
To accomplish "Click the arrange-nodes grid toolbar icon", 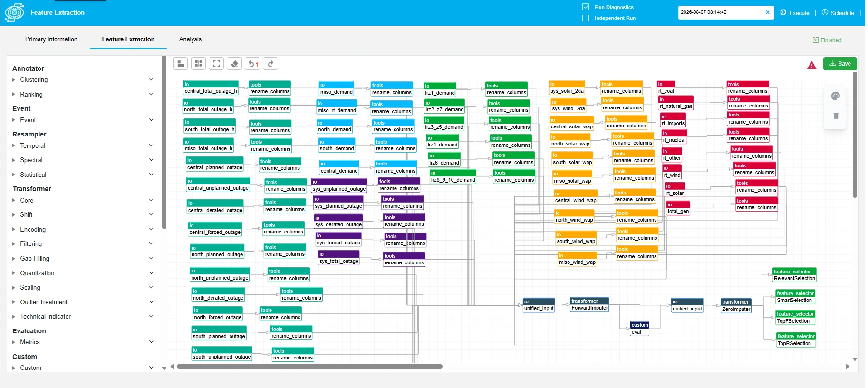I will click(x=199, y=64).
